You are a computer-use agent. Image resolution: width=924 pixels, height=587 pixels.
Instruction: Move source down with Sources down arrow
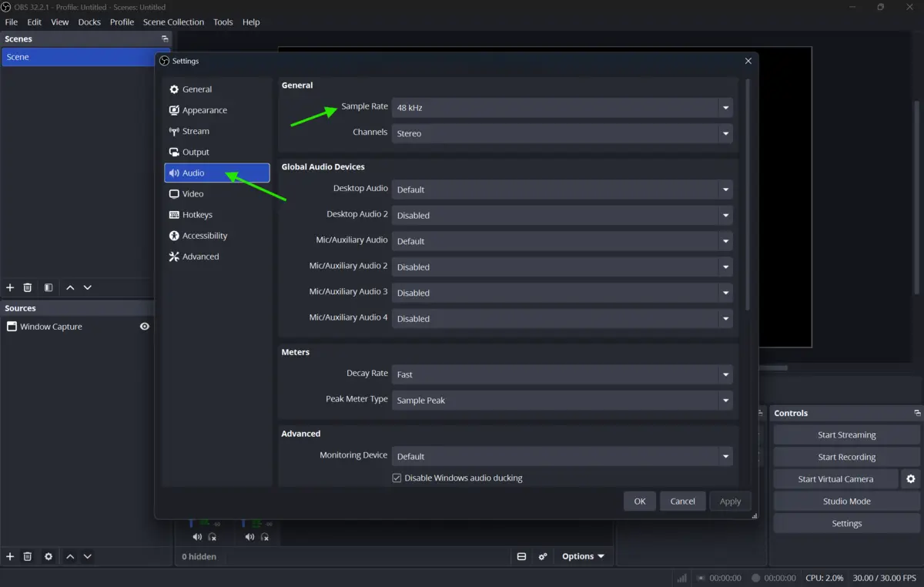pyautogui.click(x=88, y=556)
